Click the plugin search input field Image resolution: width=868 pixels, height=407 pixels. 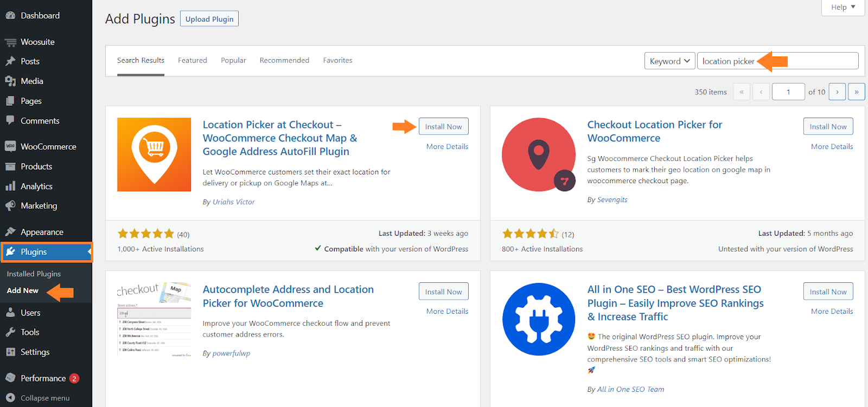[x=777, y=61]
